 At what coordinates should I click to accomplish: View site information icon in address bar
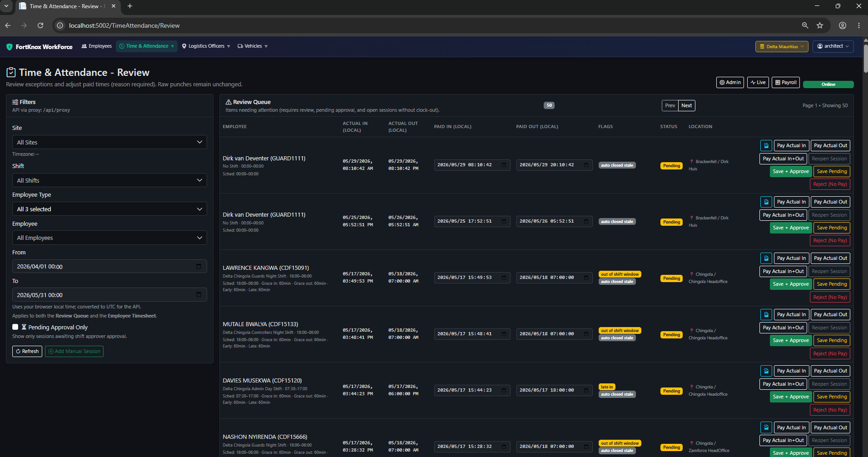click(x=60, y=25)
